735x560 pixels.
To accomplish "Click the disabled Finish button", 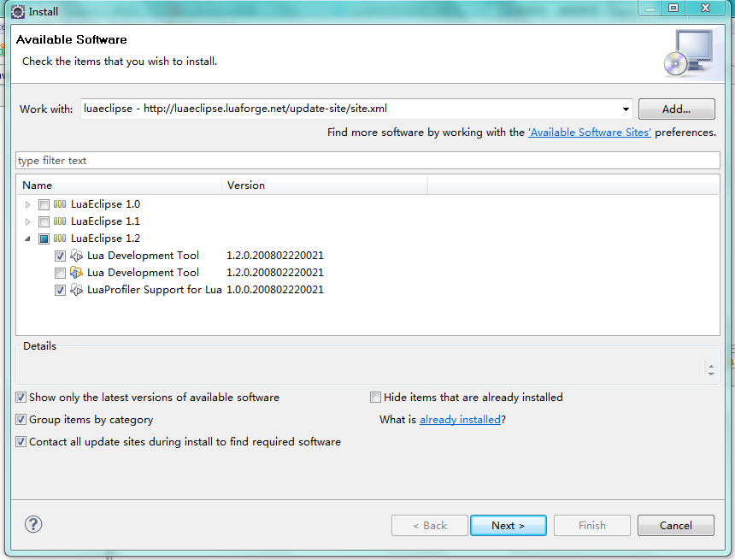I will point(592,525).
